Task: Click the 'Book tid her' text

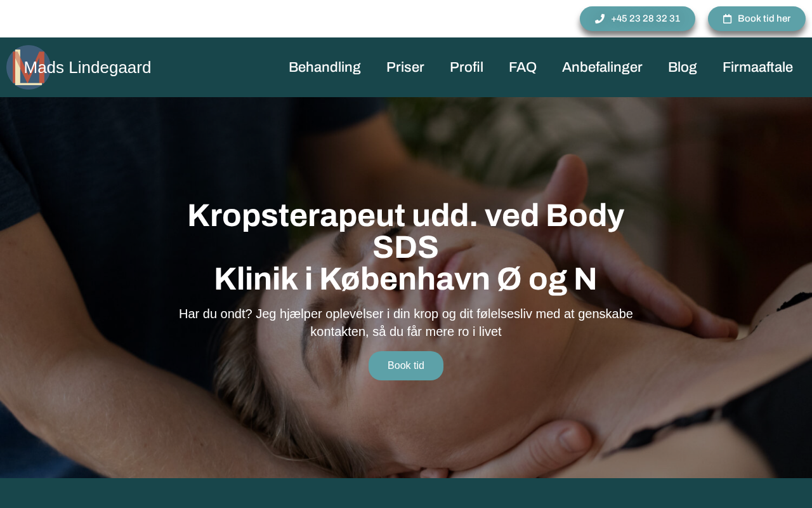Action: pos(764,19)
